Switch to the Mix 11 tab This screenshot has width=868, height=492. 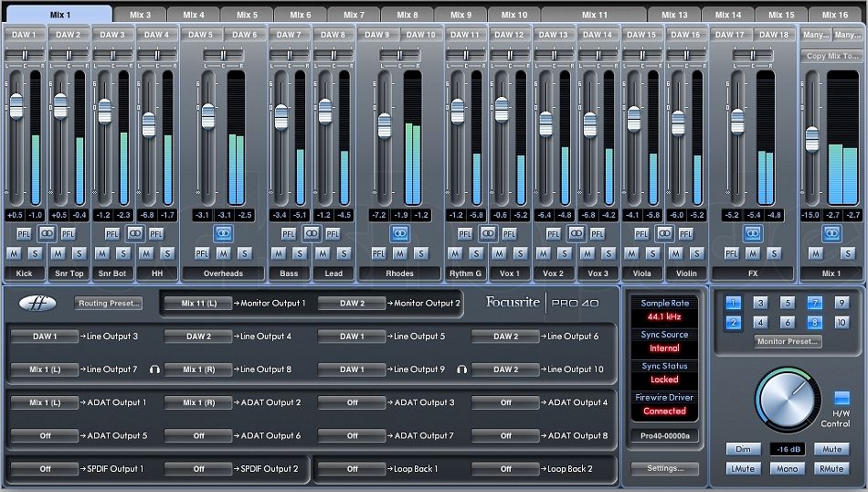594,15
